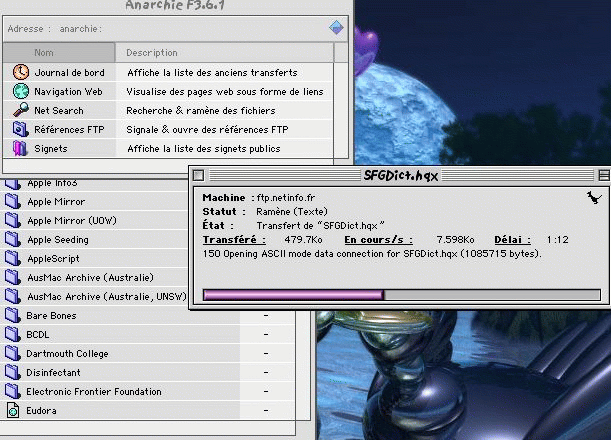
Task: Click the SFGDict.hqx window title
Action: [x=401, y=176]
